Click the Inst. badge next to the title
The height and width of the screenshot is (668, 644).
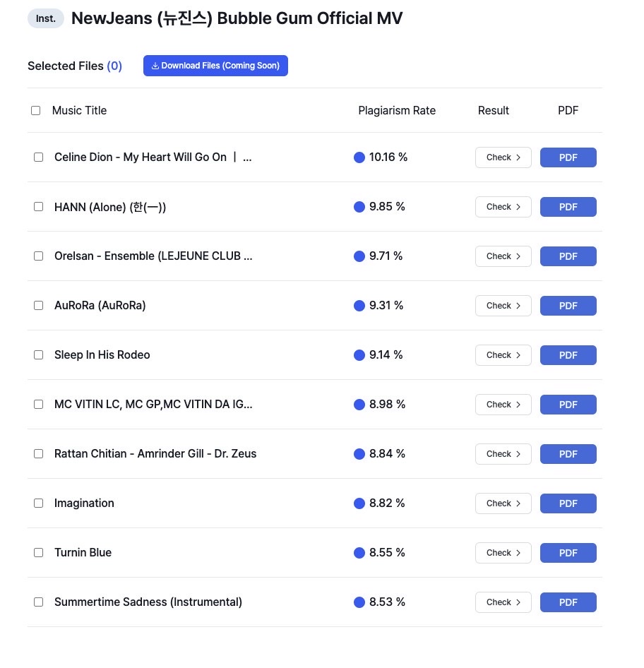(46, 18)
